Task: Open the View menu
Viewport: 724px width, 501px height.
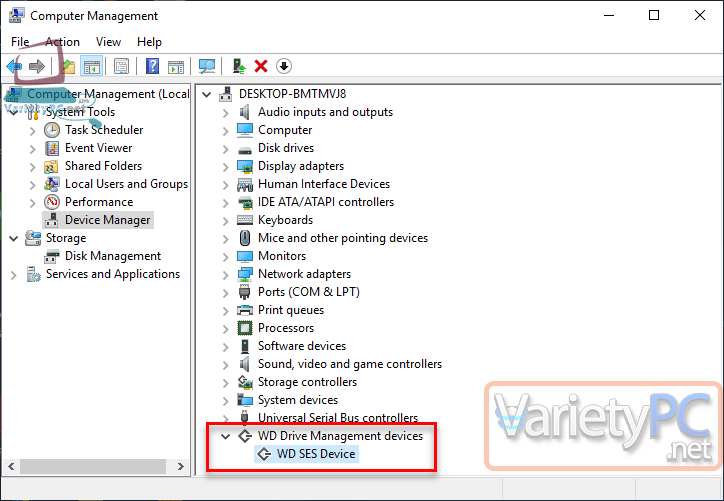Action: click(108, 42)
